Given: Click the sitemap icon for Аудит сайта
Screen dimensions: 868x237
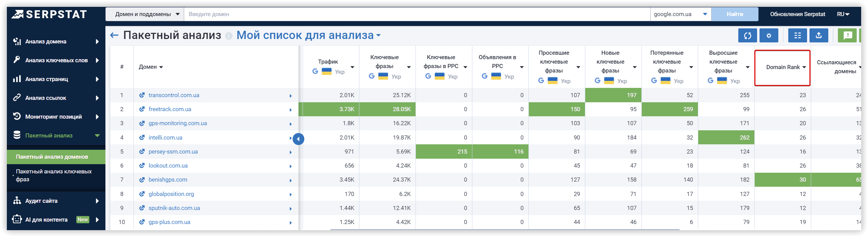Looking at the screenshot, I should point(17,200).
